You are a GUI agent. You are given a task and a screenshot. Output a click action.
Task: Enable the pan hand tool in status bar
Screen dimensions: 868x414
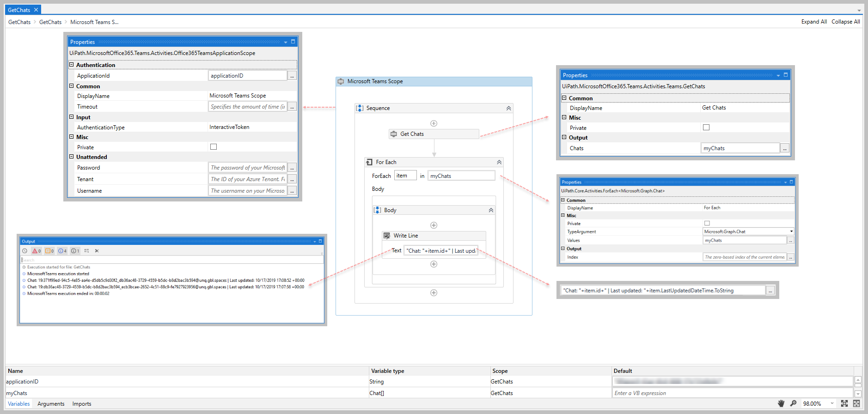point(781,403)
